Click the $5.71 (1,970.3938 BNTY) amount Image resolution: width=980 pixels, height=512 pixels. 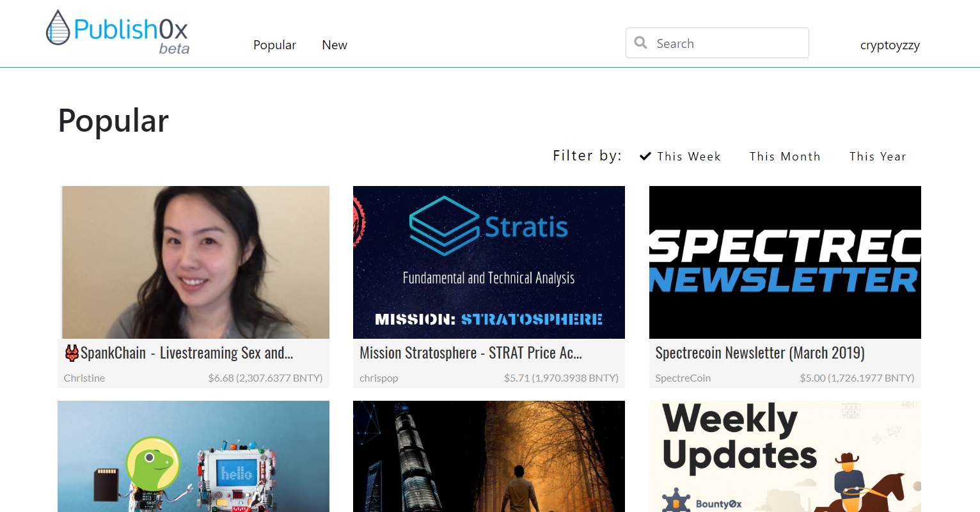561,378
